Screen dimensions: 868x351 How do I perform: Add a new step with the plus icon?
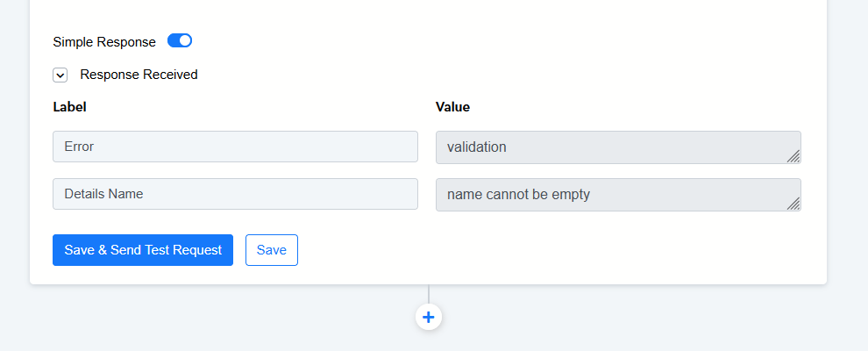tap(428, 317)
